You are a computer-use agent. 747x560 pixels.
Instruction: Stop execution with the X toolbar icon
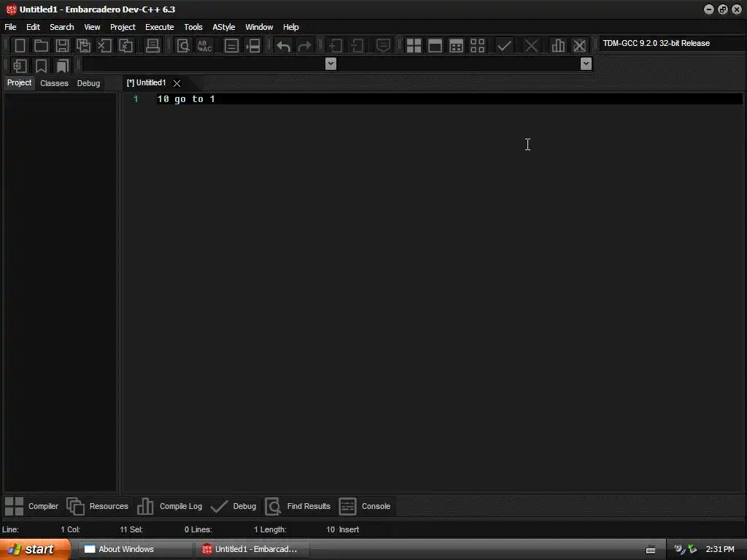click(531, 46)
